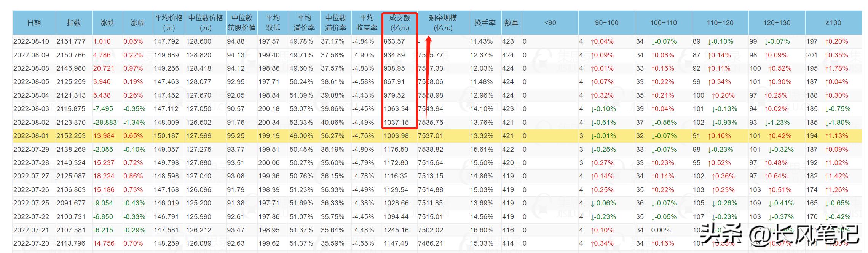Viewport: 868px width, 253px height.
Task: Click turnover amount 1245.16
Action: [x=396, y=230]
